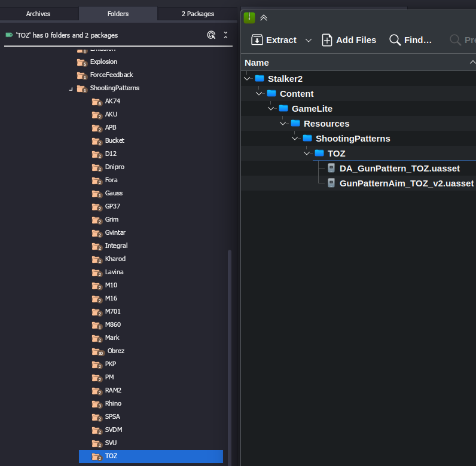This screenshot has height=466, width=476.
Task: Select the PKP folder
Action: pyautogui.click(x=110, y=364)
